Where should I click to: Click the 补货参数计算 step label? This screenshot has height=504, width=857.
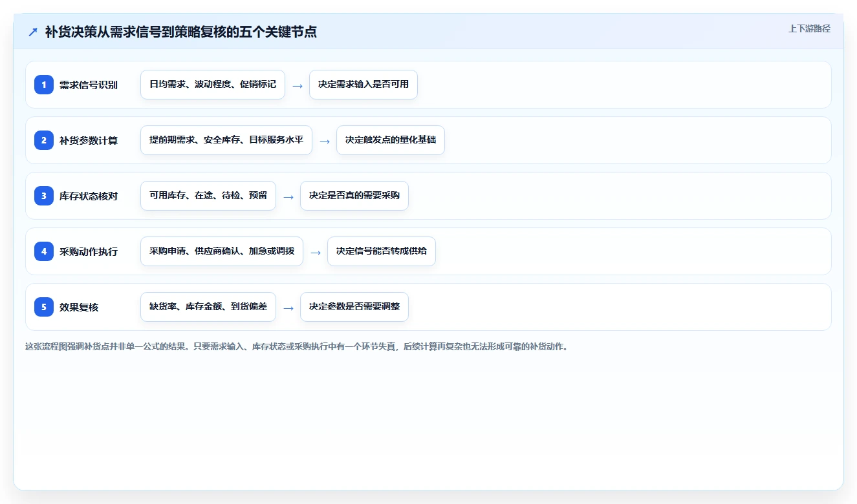tap(89, 140)
